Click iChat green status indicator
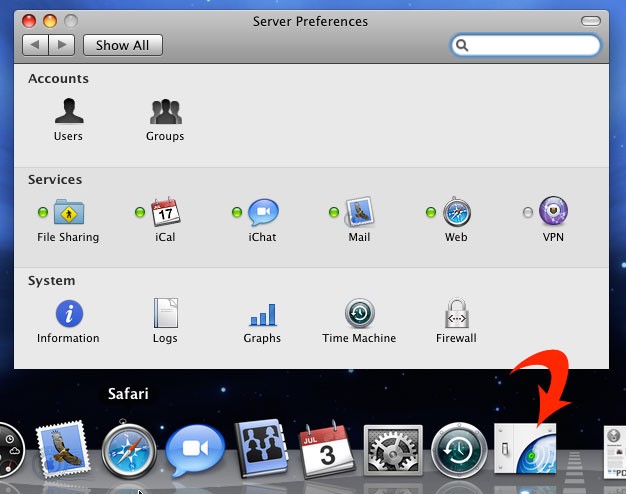This screenshot has height=494, width=626. click(x=237, y=212)
